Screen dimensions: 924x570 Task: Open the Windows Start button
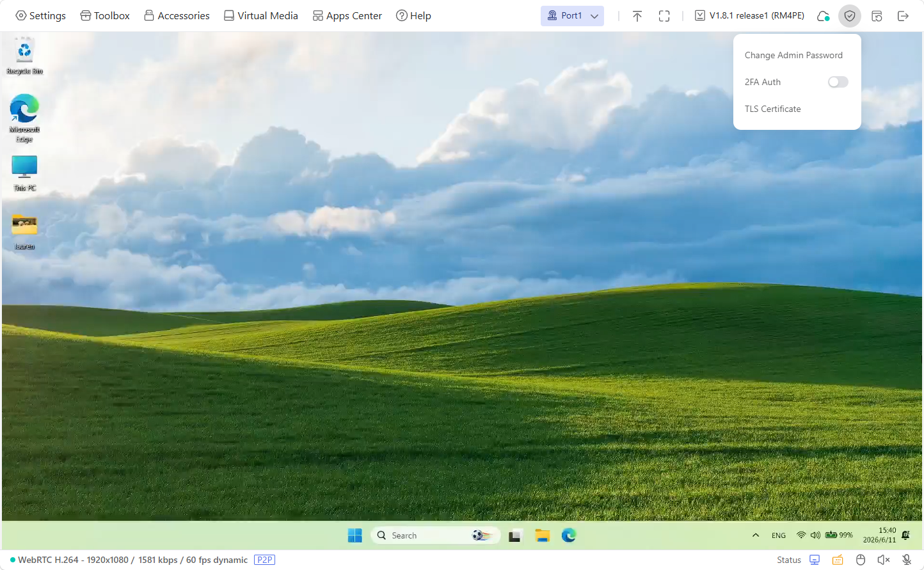pyautogui.click(x=354, y=535)
